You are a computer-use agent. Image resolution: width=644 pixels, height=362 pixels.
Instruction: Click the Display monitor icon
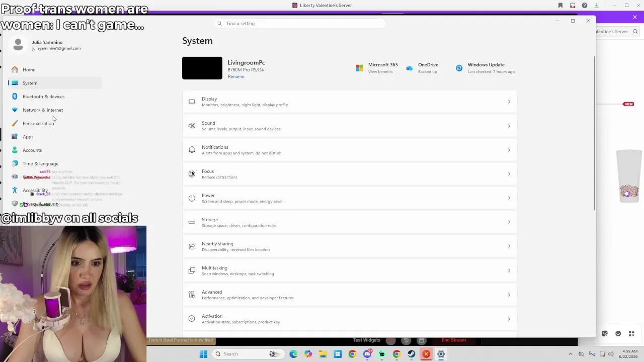192,102
